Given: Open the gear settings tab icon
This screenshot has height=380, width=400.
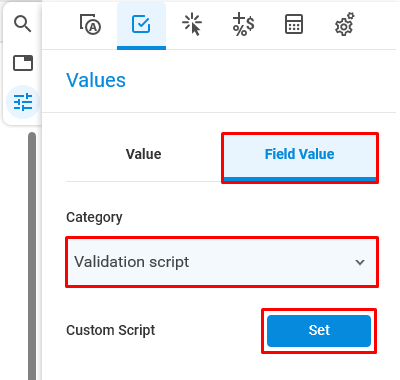Looking at the screenshot, I should (345, 24).
